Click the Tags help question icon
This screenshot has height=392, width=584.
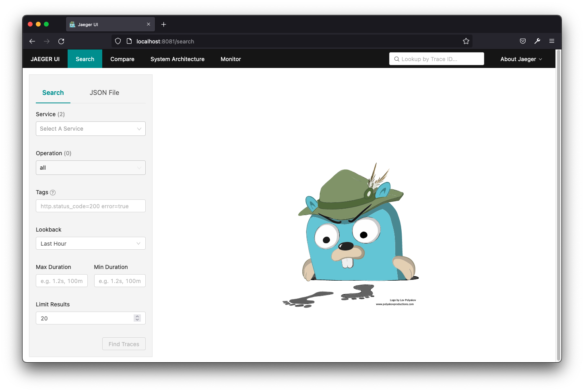click(x=53, y=193)
